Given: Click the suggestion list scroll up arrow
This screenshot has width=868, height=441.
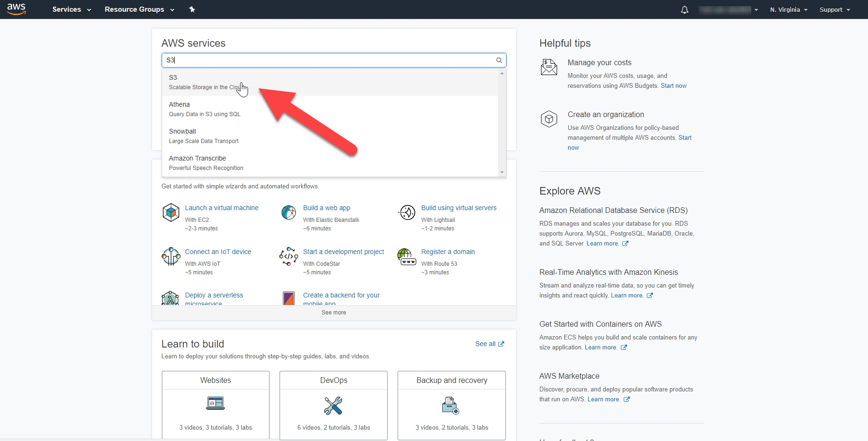Looking at the screenshot, I should 502,73.
